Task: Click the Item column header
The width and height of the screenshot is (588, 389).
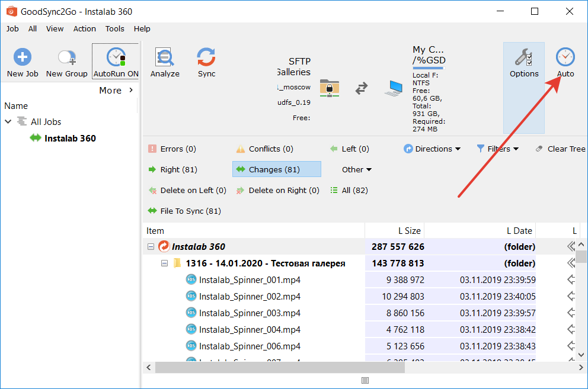Action: [x=254, y=230]
